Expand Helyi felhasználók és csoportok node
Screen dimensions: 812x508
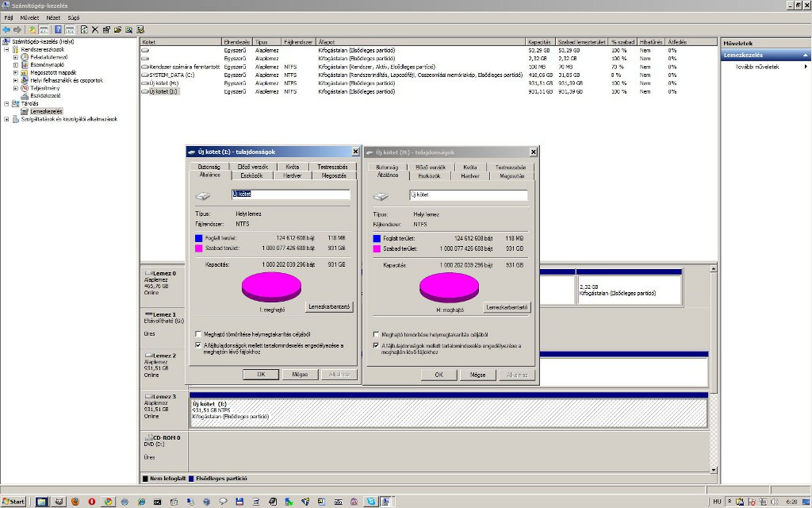click(16, 80)
